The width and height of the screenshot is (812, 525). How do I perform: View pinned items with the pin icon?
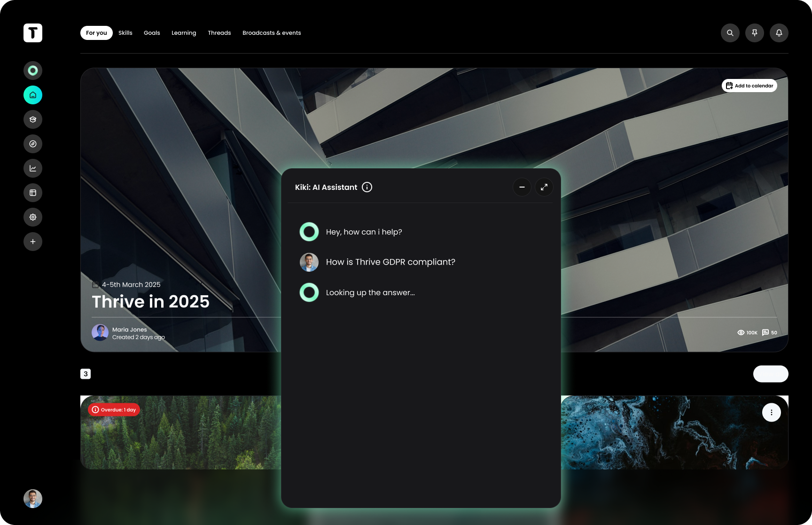(755, 33)
